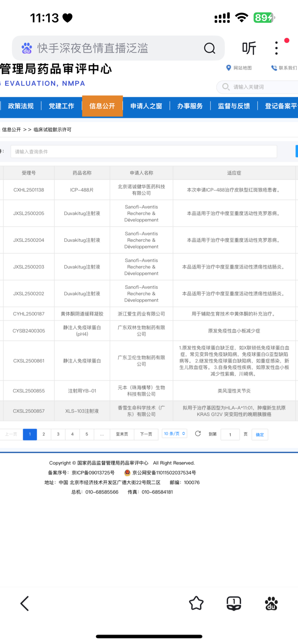This screenshot has width=298, height=644.
Task: Open the 登记备案平台 menu
Action: tap(278, 106)
